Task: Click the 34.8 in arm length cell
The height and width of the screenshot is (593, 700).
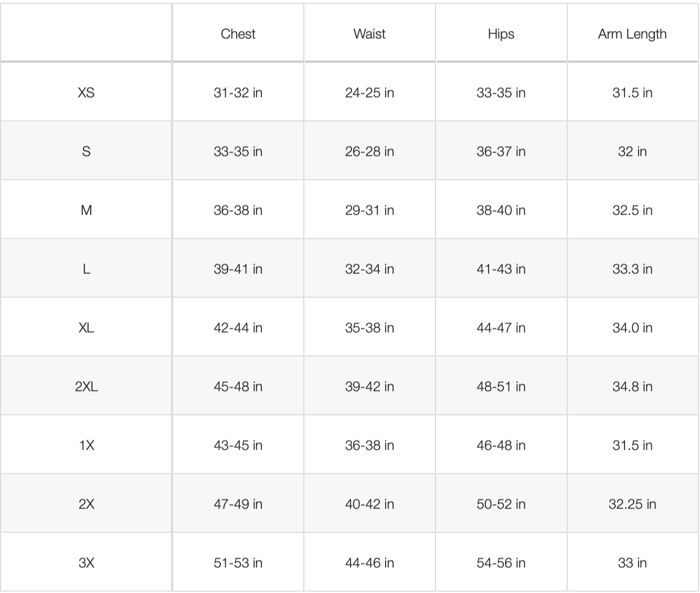Action: 632,387
